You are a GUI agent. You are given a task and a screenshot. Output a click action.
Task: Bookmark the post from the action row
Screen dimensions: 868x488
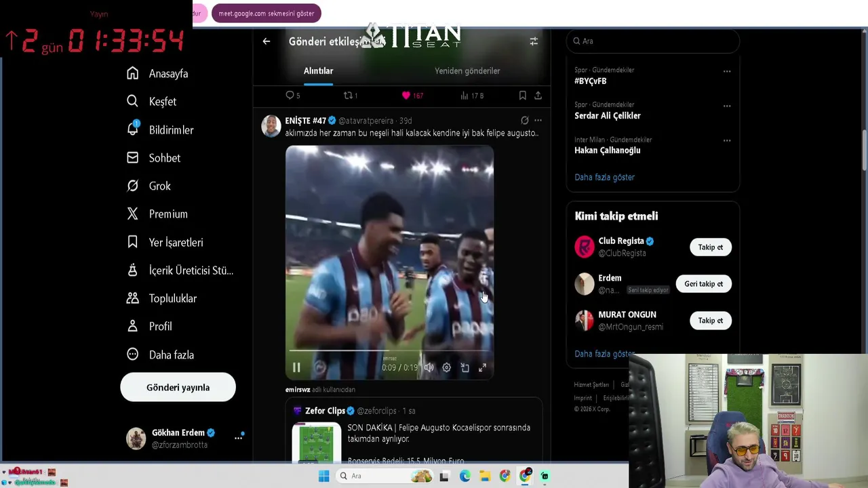[522, 96]
